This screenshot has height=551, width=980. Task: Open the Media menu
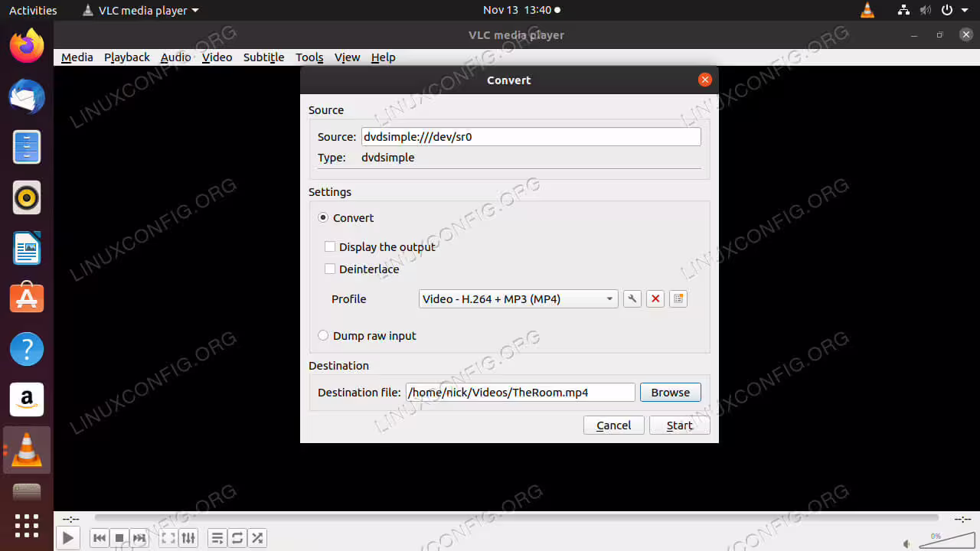click(x=77, y=57)
